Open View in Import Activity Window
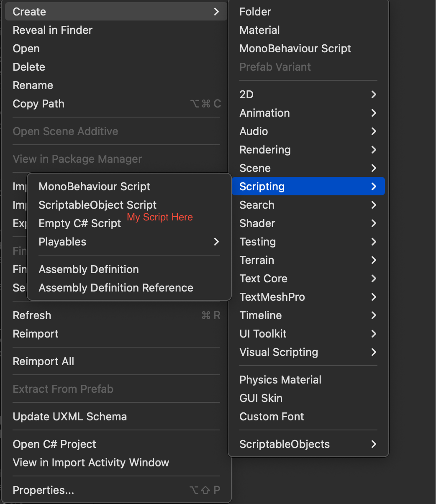The width and height of the screenshot is (436, 504). point(116,463)
